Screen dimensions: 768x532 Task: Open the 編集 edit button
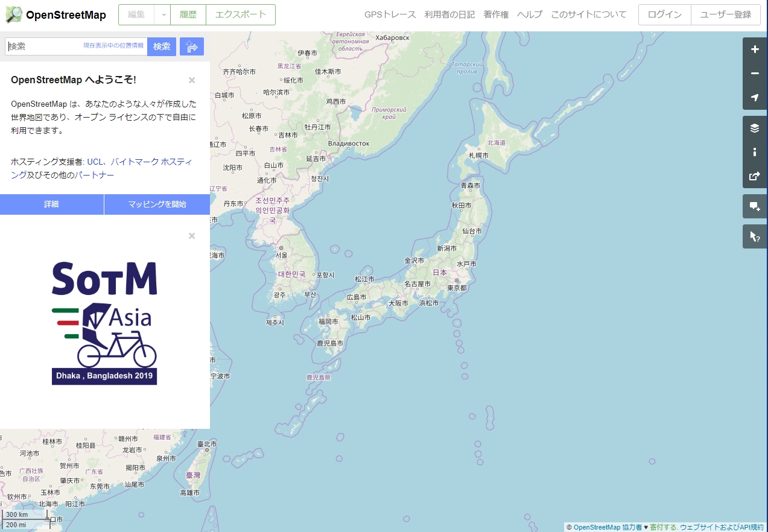tap(136, 14)
